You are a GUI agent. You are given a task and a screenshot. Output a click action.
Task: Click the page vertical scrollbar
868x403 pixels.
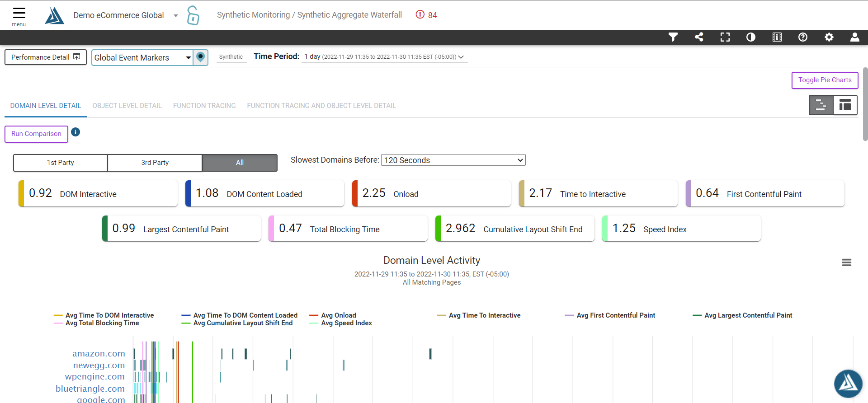[865, 104]
